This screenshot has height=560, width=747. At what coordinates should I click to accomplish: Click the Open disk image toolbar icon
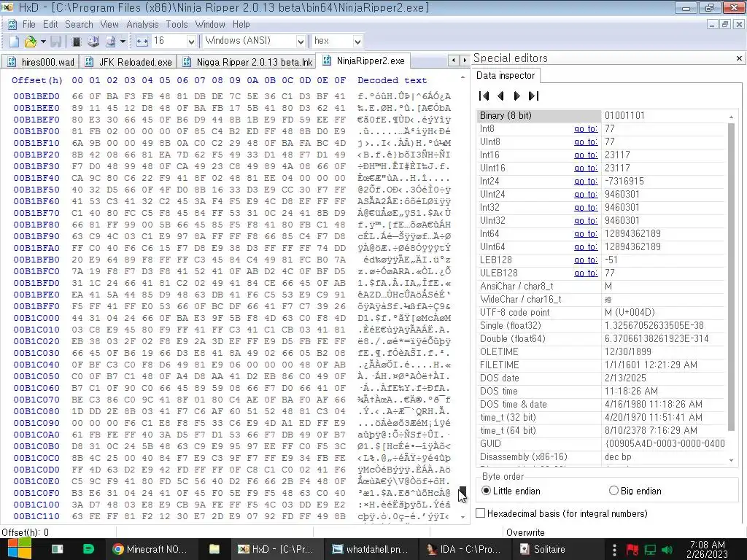[111, 42]
